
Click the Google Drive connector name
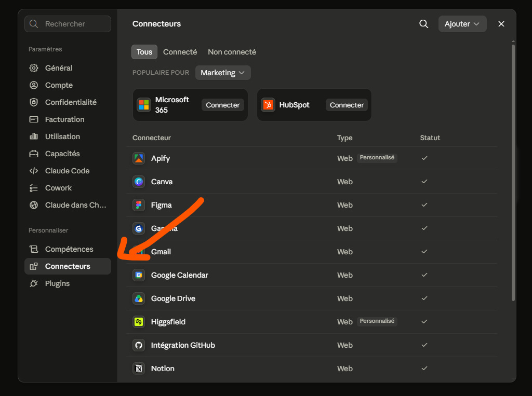[x=173, y=298]
